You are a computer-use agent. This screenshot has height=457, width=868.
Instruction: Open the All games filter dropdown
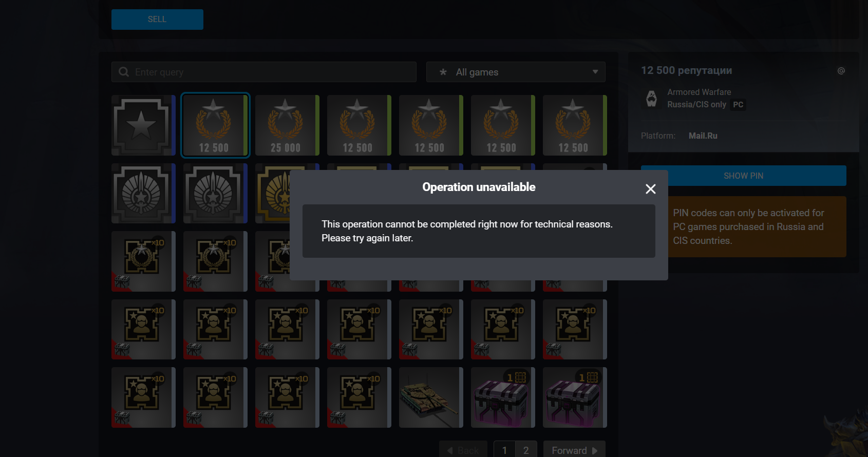tap(516, 72)
